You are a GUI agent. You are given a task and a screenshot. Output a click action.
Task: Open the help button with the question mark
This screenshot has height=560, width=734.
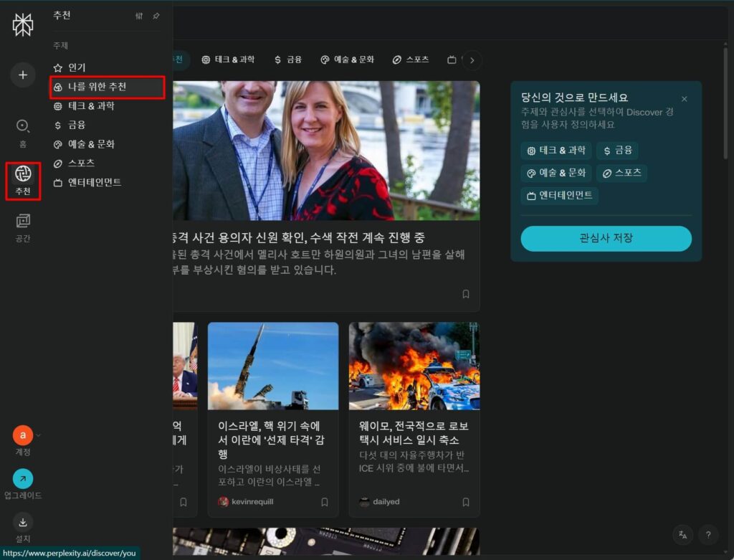(x=709, y=535)
